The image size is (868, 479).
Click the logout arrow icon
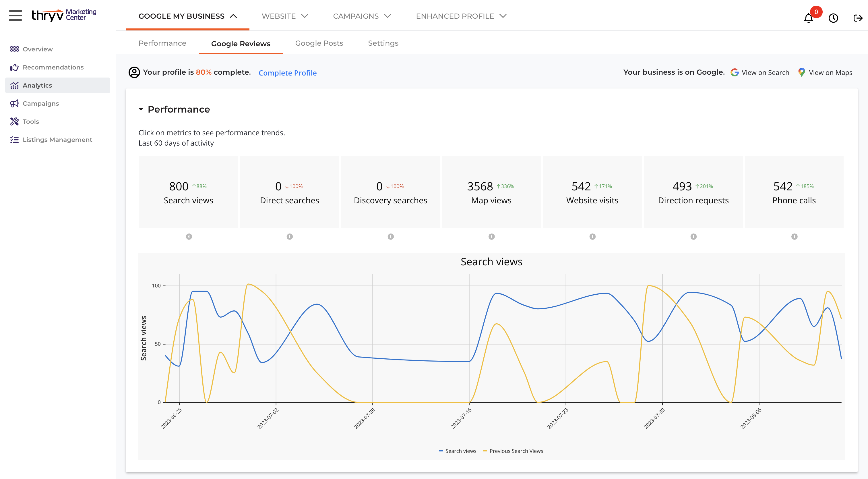858,18
